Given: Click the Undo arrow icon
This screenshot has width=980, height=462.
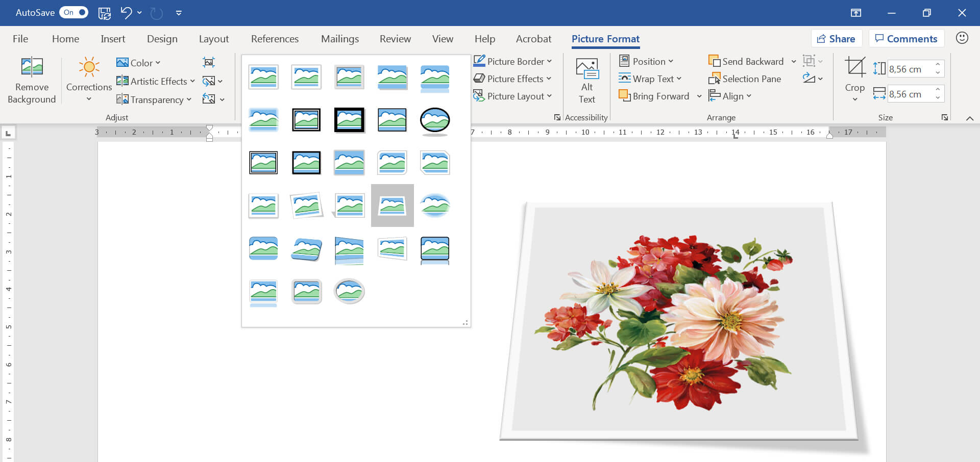Looking at the screenshot, I should coord(126,13).
